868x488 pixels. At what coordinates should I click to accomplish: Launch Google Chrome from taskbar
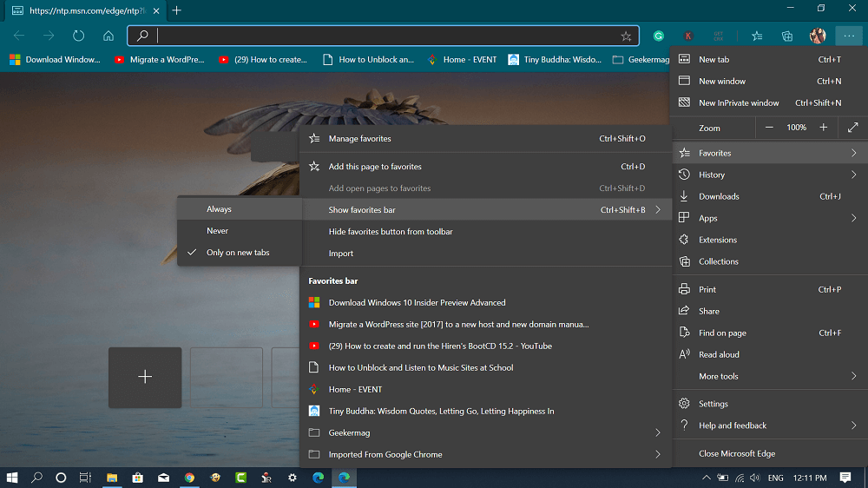[x=189, y=478]
